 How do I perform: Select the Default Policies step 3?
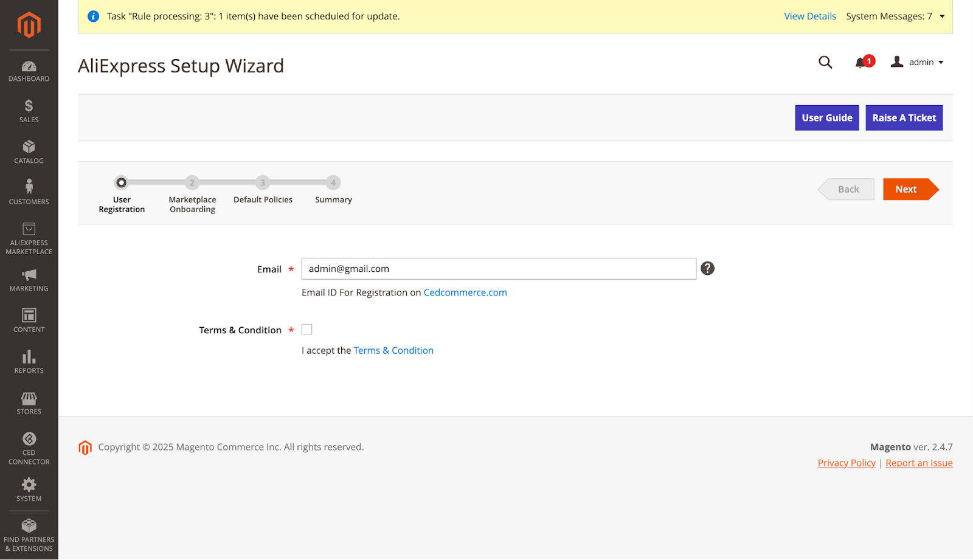tap(263, 183)
